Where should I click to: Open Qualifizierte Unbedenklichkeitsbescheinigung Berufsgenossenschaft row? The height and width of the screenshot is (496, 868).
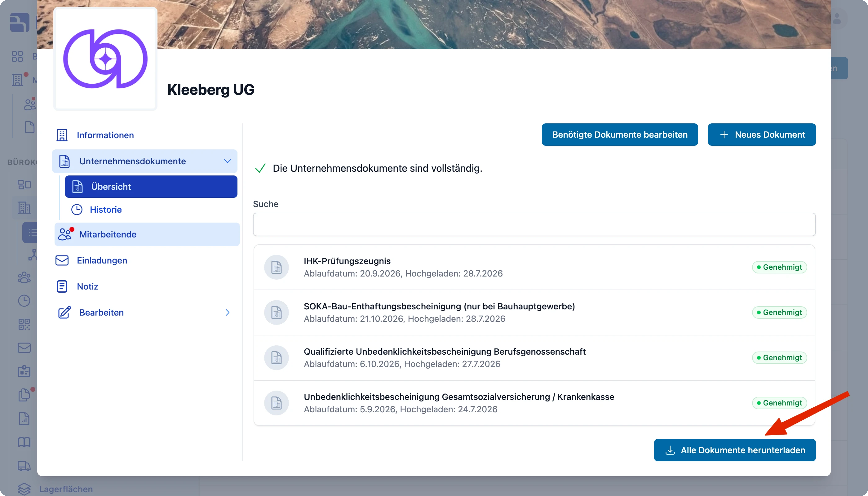click(x=534, y=358)
